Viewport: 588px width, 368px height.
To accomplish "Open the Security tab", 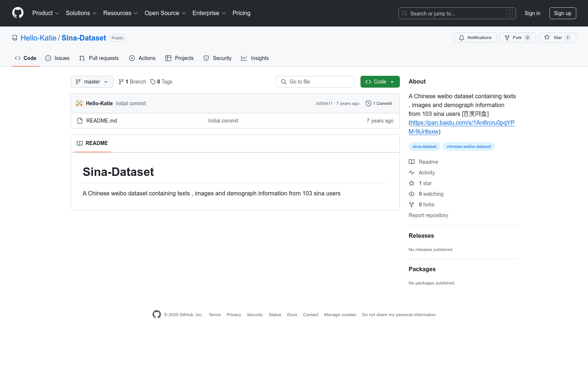I will (218, 58).
